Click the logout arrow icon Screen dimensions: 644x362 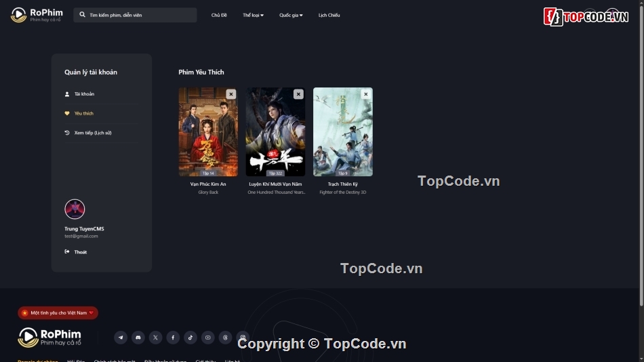click(x=67, y=252)
